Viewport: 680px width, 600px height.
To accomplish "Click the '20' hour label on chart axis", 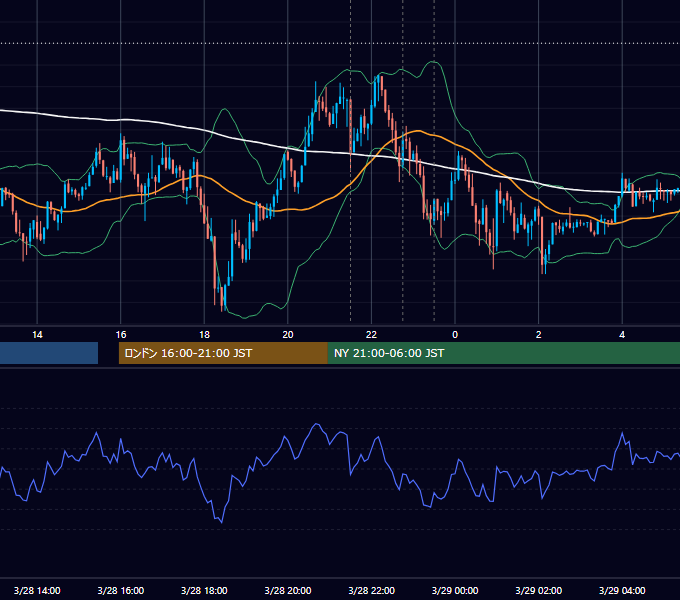I will point(288,335).
